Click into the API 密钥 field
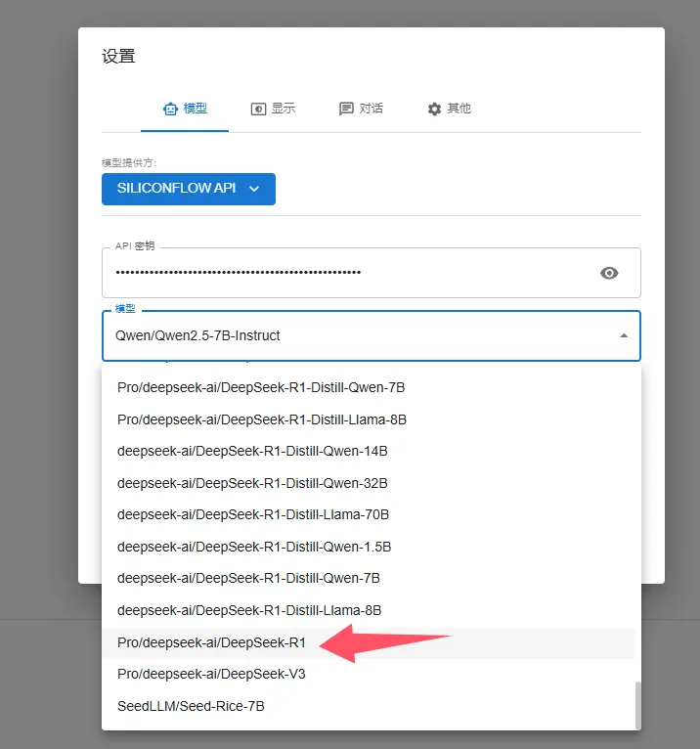This screenshot has height=749, width=700. tap(371, 273)
